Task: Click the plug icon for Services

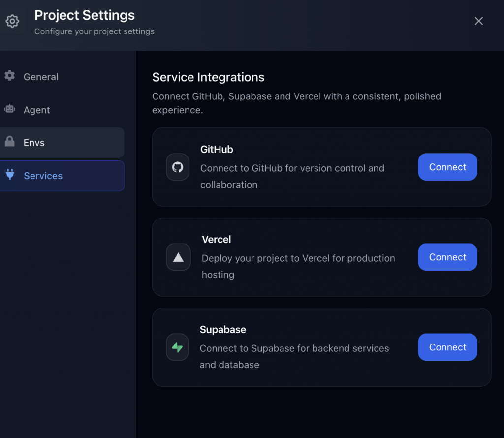Action: pos(9,175)
